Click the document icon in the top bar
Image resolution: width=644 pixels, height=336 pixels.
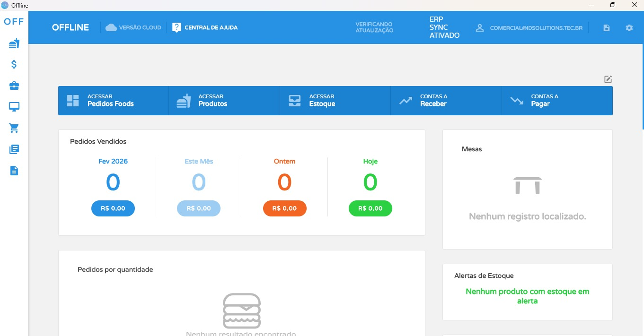[607, 27]
